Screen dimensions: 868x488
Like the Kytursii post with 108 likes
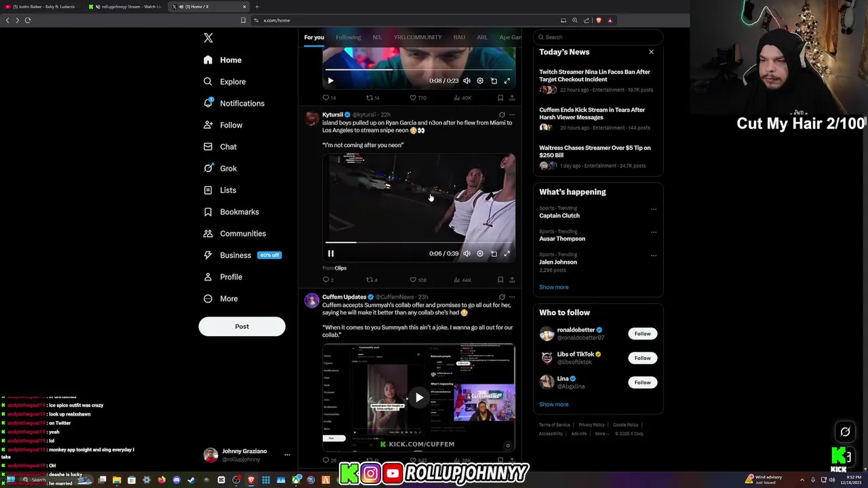pos(418,280)
